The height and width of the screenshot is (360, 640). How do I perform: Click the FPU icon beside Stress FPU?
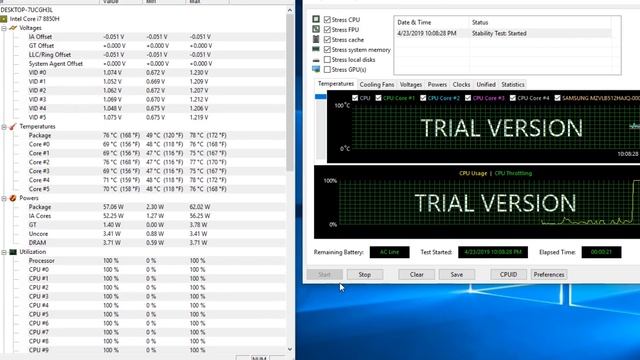pyautogui.click(x=316, y=29)
